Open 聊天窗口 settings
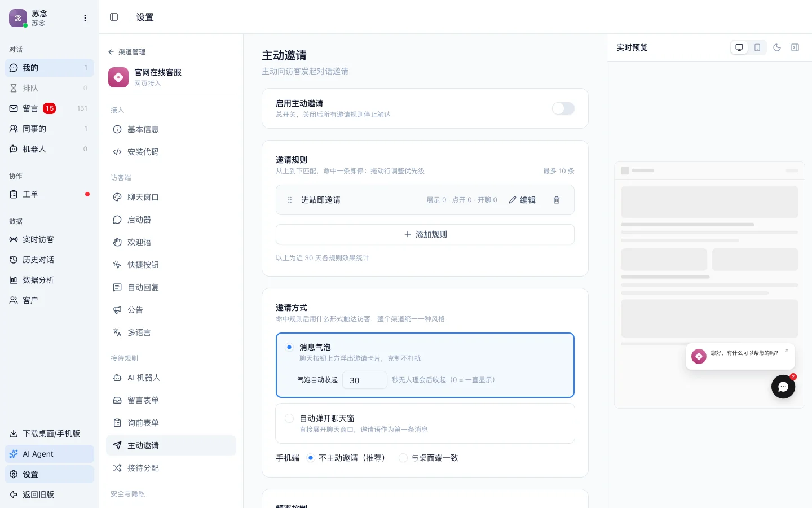 tap(171, 197)
